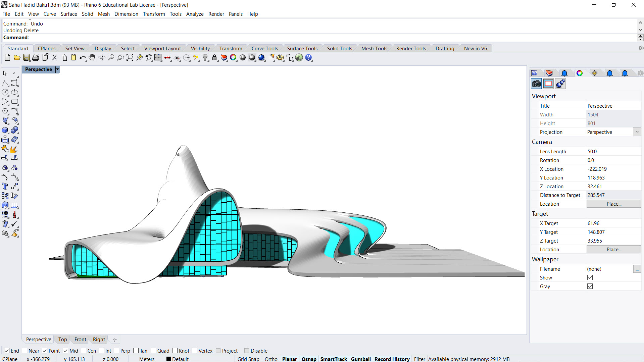Click the toolbar options gear at right
This screenshot has width=644, height=362.
641,48
